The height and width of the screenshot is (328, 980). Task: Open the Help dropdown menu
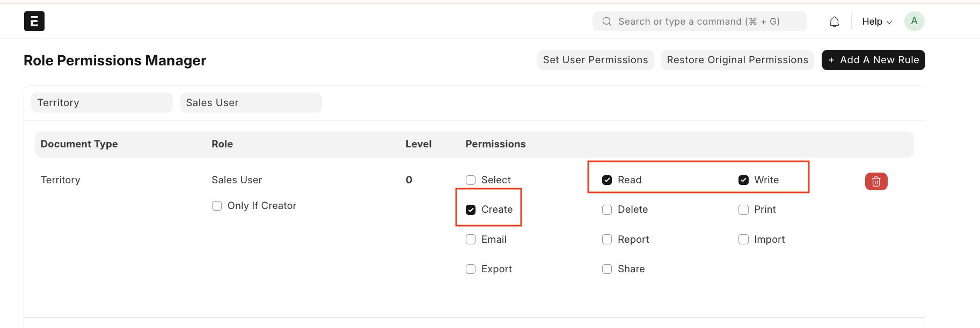(876, 21)
